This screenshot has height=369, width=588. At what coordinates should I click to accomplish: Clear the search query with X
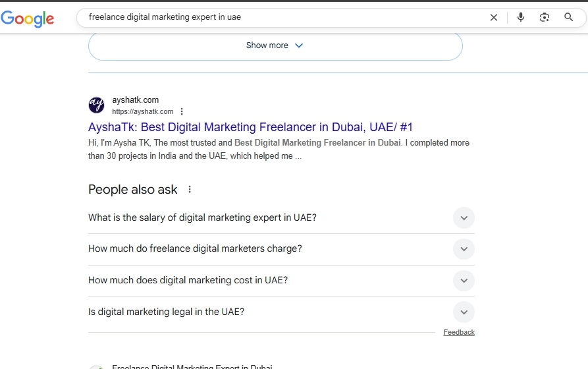coord(493,17)
